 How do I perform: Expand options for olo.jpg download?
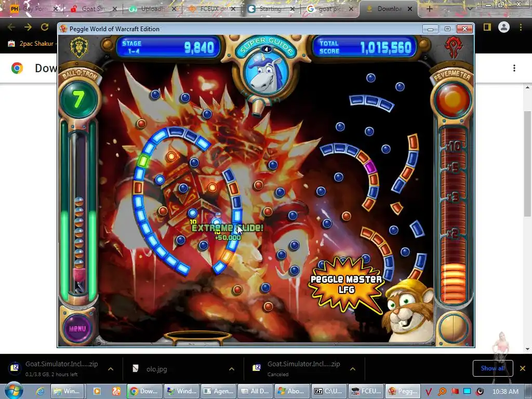click(x=231, y=369)
